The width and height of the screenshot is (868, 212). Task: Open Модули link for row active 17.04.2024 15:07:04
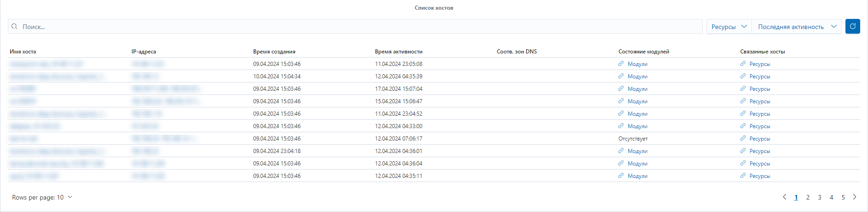click(633, 89)
